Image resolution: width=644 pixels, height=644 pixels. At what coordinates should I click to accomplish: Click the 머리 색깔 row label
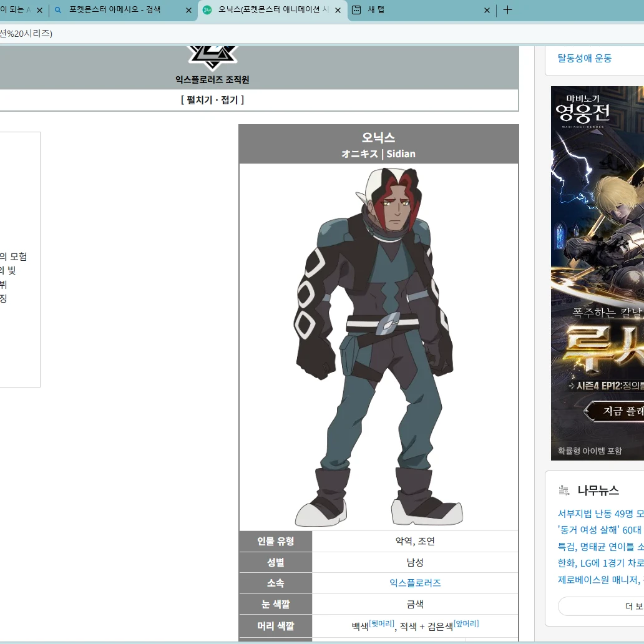(x=276, y=626)
